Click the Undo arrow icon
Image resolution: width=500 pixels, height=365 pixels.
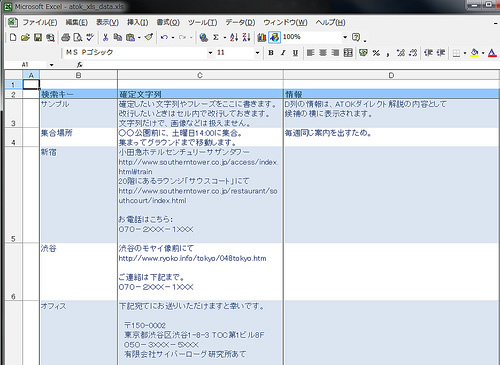tap(164, 37)
